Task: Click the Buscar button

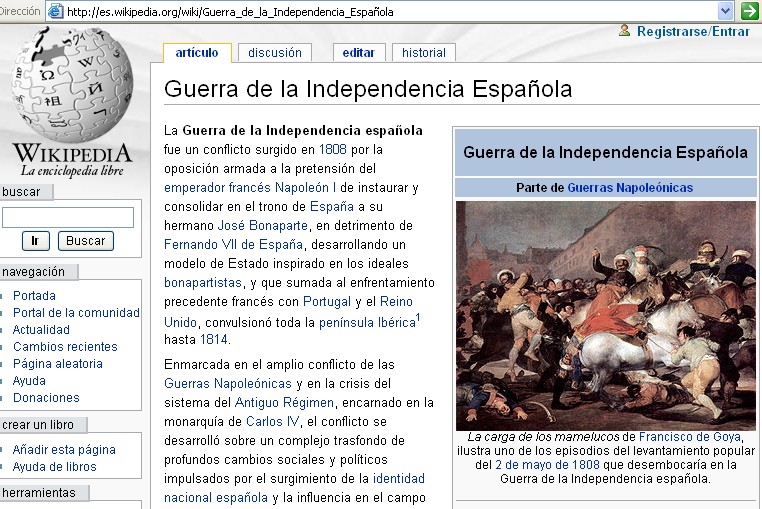Action: click(x=86, y=241)
